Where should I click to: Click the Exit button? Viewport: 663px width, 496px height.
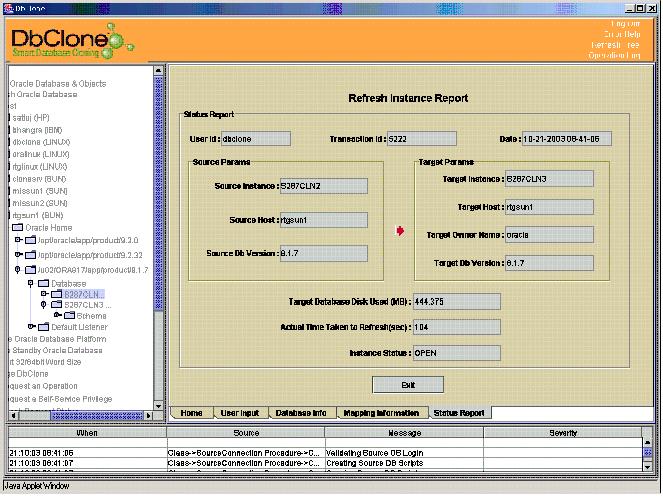408,385
